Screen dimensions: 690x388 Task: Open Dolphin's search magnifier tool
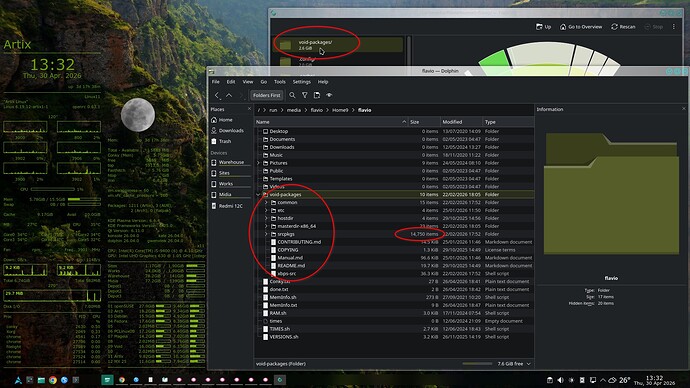[x=292, y=95]
